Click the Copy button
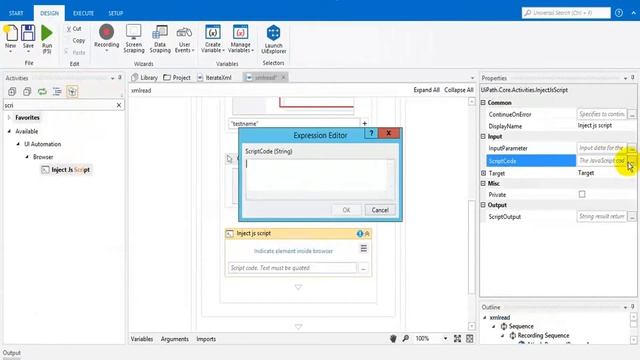 78,40
